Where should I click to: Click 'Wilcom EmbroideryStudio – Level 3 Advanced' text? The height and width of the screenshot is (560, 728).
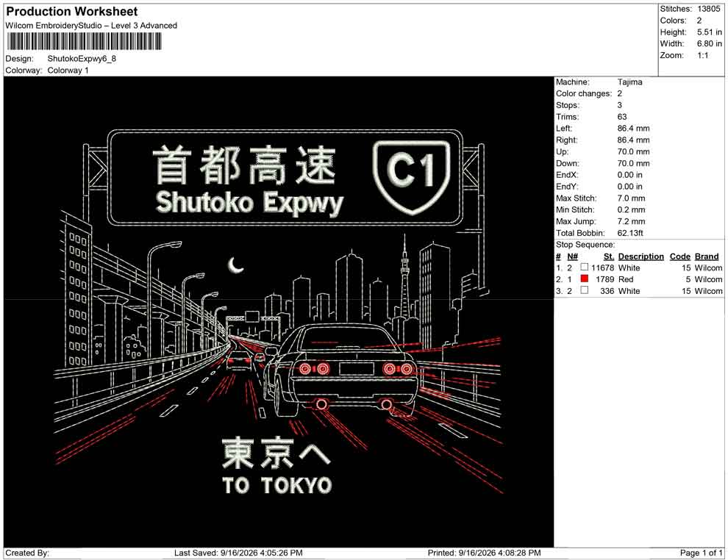click(x=91, y=26)
